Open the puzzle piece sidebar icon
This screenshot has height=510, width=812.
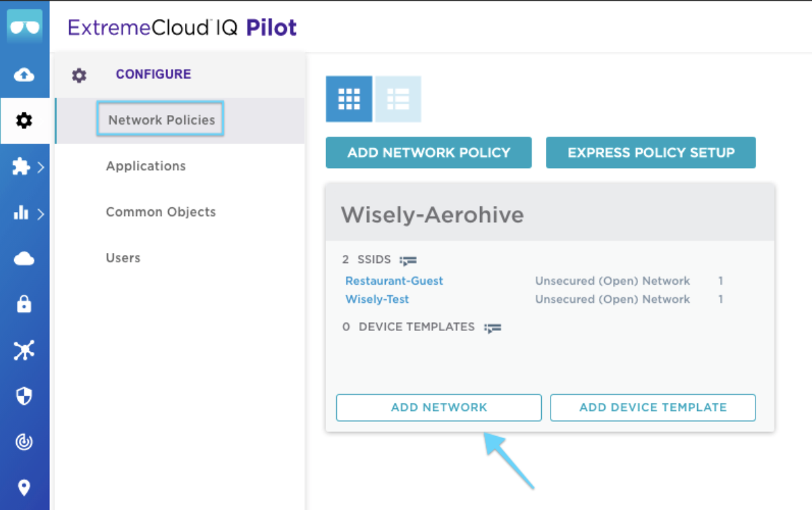22,167
